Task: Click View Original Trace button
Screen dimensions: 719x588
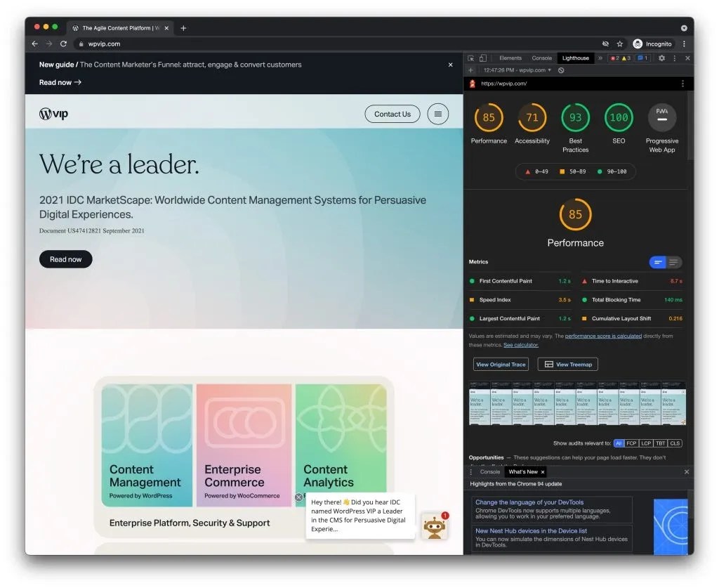Action: (x=501, y=365)
